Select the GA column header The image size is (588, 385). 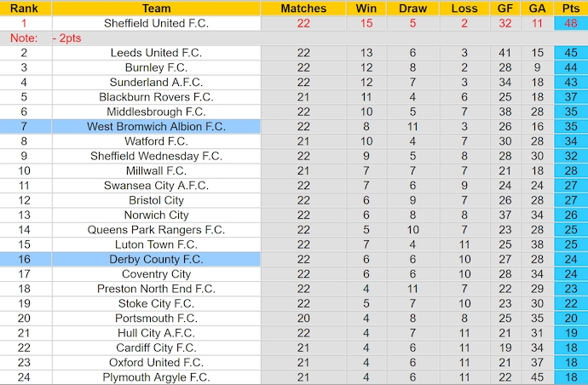coord(537,9)
